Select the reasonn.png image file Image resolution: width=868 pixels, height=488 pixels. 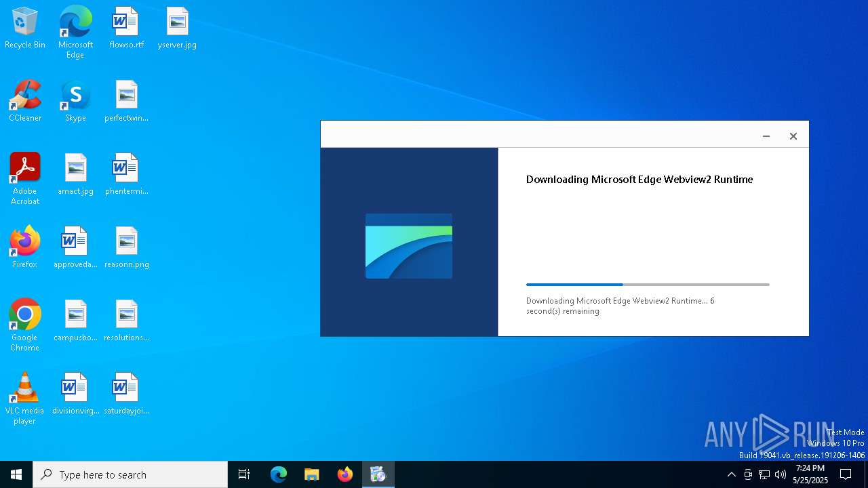tap(126, 248)
